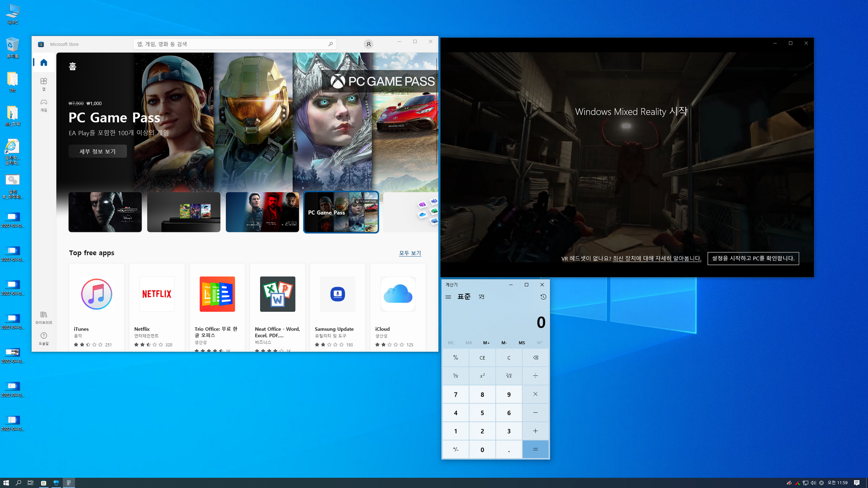Screen dimensions: 868x488
Task: Click the Microsoft Store taskbar button
Action: tap(44, 483)
